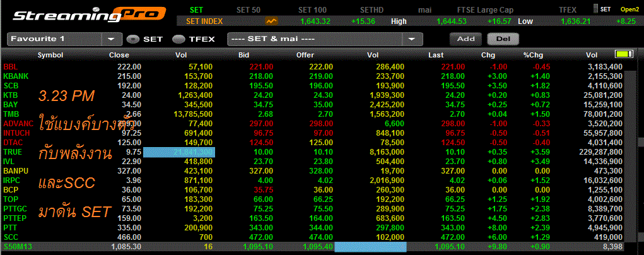Image resolution: width=644 pixels, height=255 pixels.
Task: Click PTT's last price 343.00
Action: tap(452, 227)
